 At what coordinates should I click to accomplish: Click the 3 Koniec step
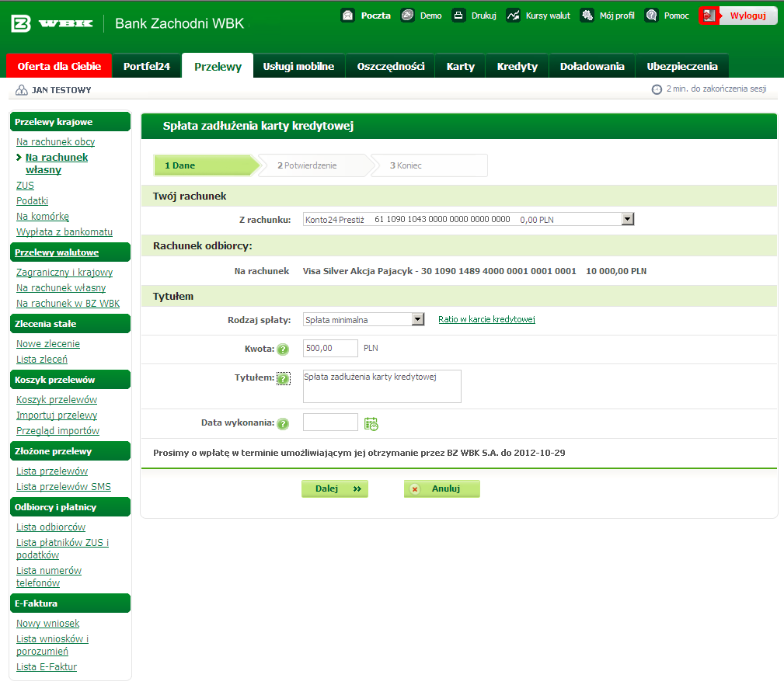pos(430,165)
